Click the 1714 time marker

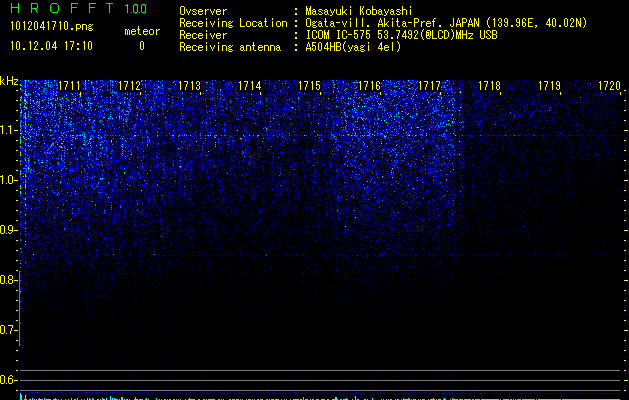pyautogui.click(x=250, y=86)
